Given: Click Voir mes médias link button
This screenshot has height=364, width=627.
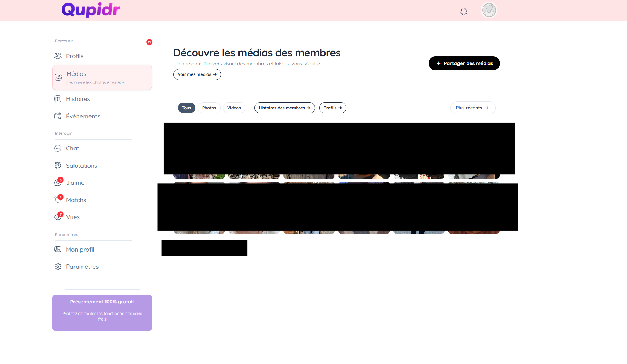Looking at the screenshot, I should [x=197, y=74].
